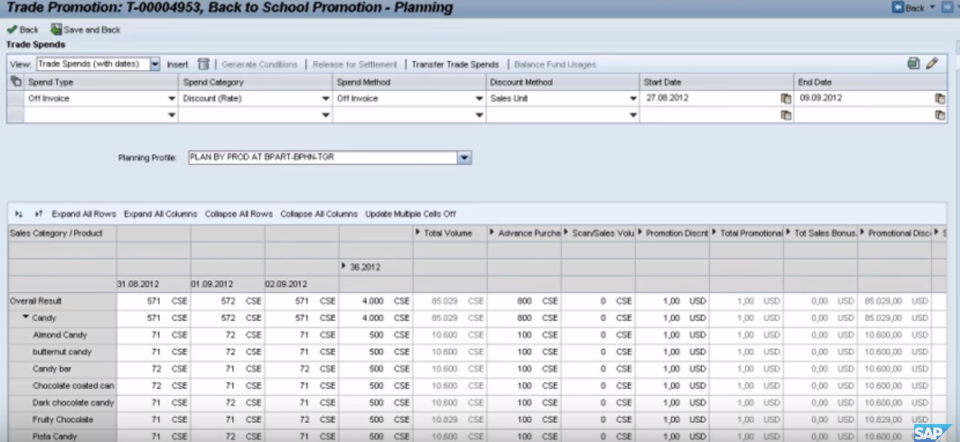Click Expand All Columns
The width and height of the screenshot is (960, 442).
[160, 214]
